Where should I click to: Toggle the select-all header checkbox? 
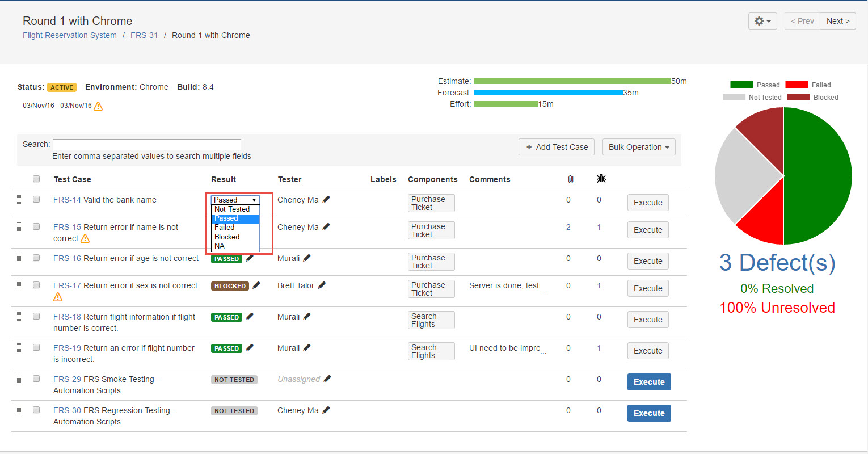(x=36, y=179)
